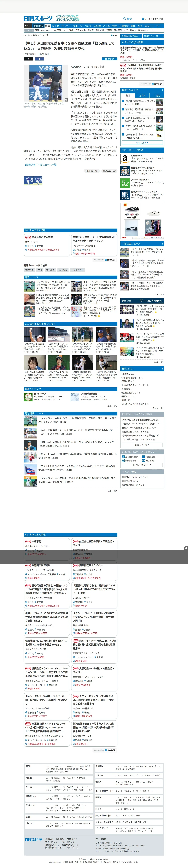Open the ホーム home icon in navigation bar
This screenshot has height=868, width=188.
point(28,26)
